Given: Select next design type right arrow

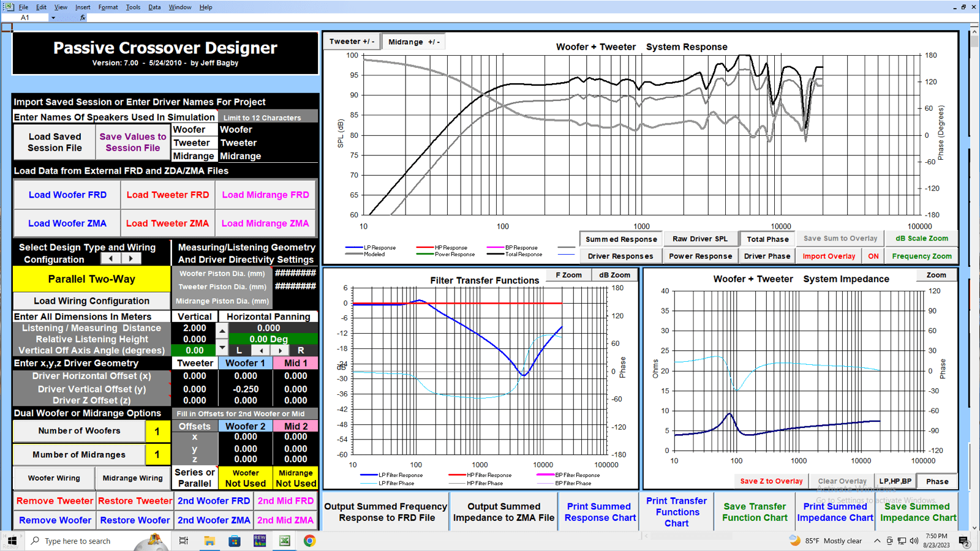Looking at the screenshot, I should pos(130,259).
